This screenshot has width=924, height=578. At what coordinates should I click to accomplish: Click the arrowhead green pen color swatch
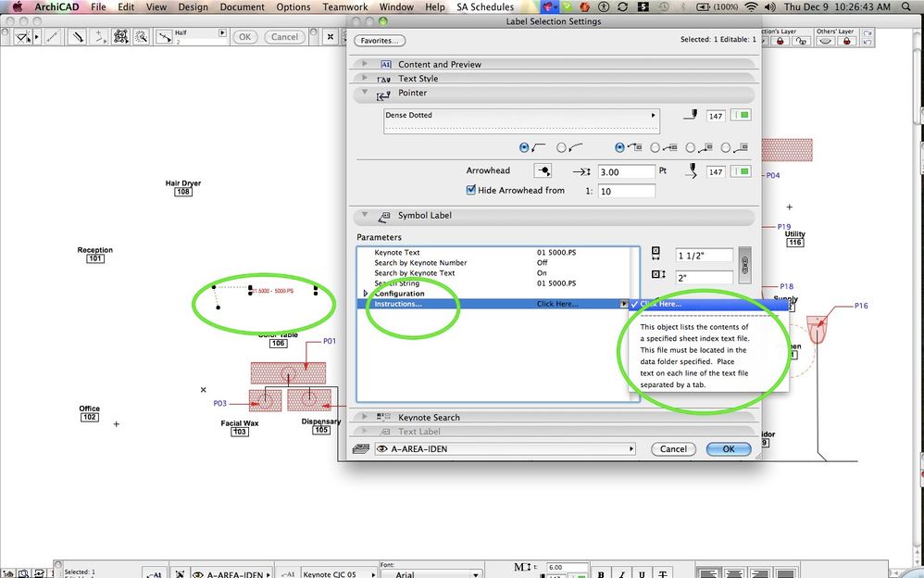(741, 171)
